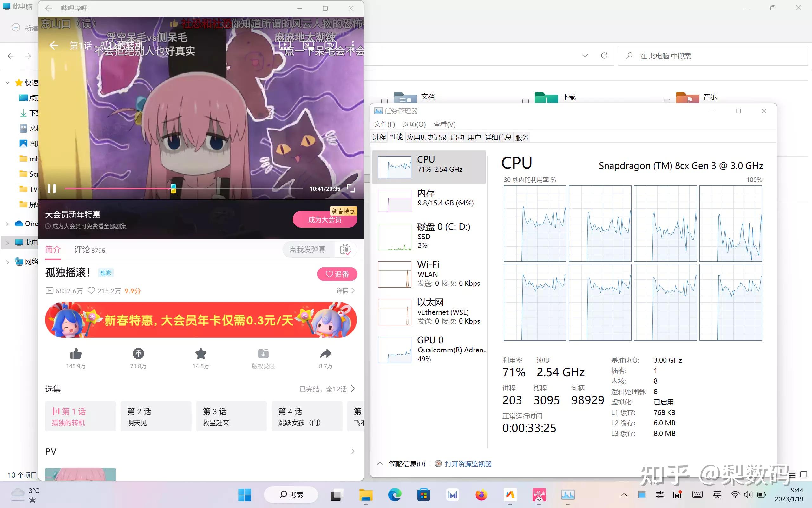Click the volume icon in system tray
Screen dimensions: 812x508
point(748,495)
